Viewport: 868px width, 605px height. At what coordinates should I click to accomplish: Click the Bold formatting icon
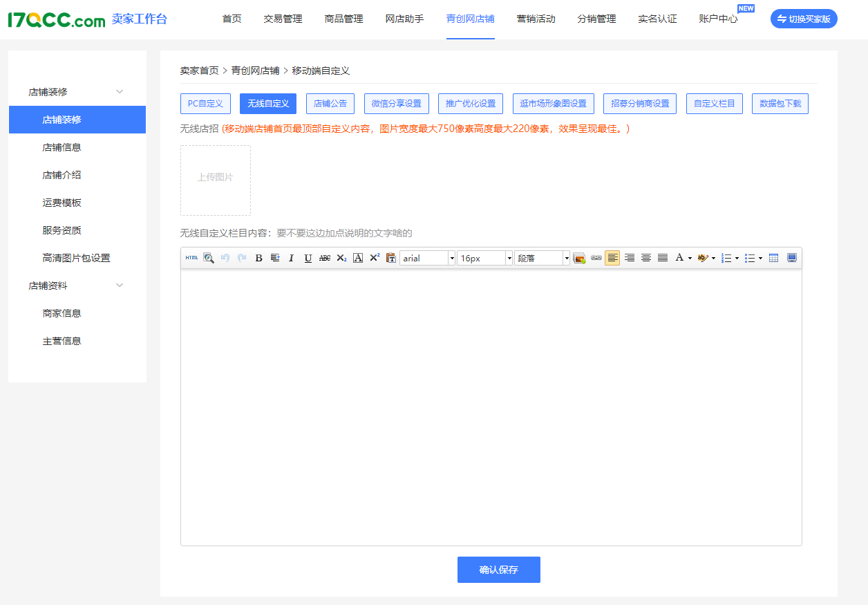258,258
